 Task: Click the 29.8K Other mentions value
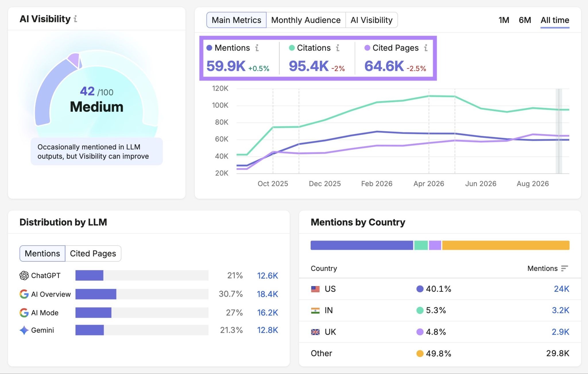click(x=558, y=353)
